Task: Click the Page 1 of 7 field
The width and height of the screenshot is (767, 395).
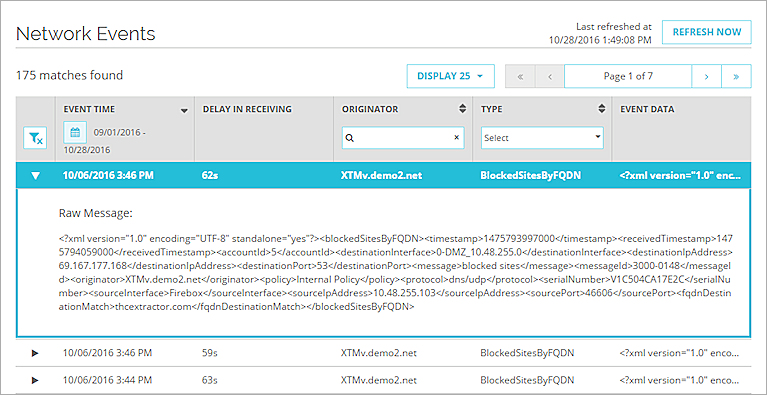Action: 628,76
